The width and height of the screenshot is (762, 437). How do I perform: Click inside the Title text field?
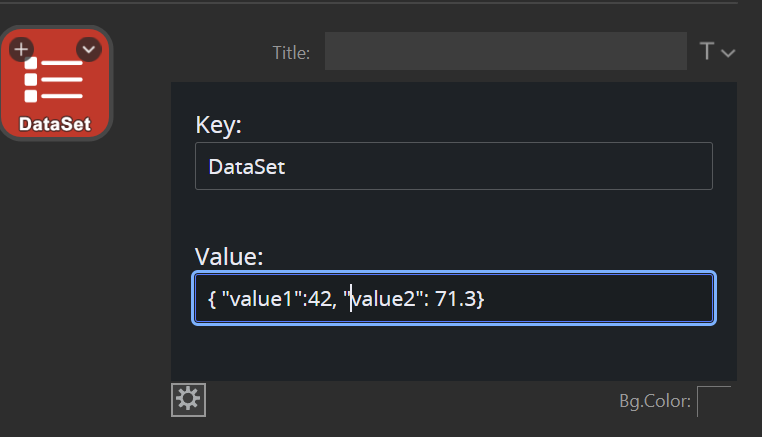coord(505,52)
